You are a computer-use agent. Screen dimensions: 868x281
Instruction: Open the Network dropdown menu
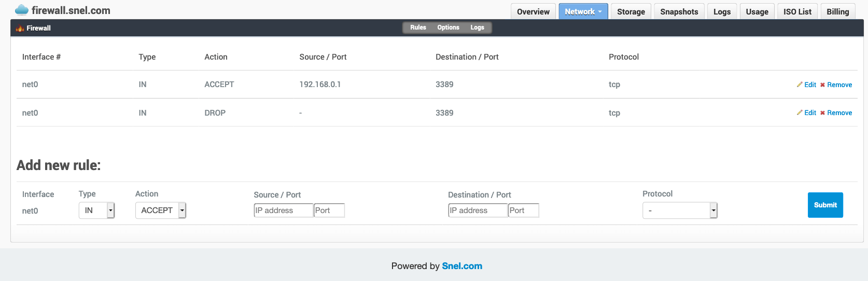pos(583,11)
